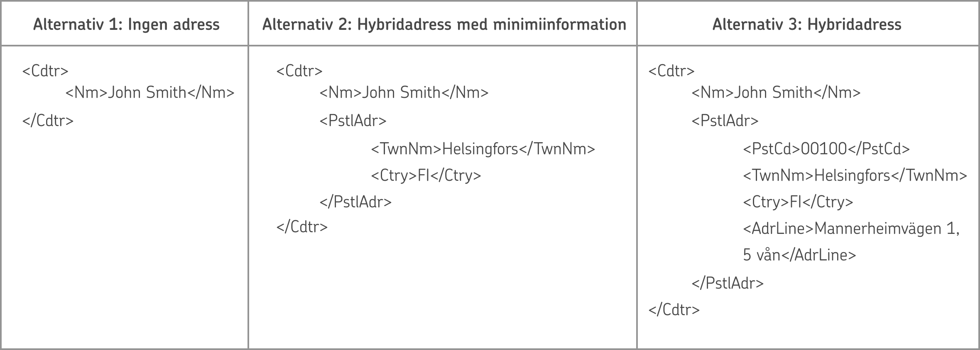Click the 'Alternativ 1: Ingen adress' header

126,24
